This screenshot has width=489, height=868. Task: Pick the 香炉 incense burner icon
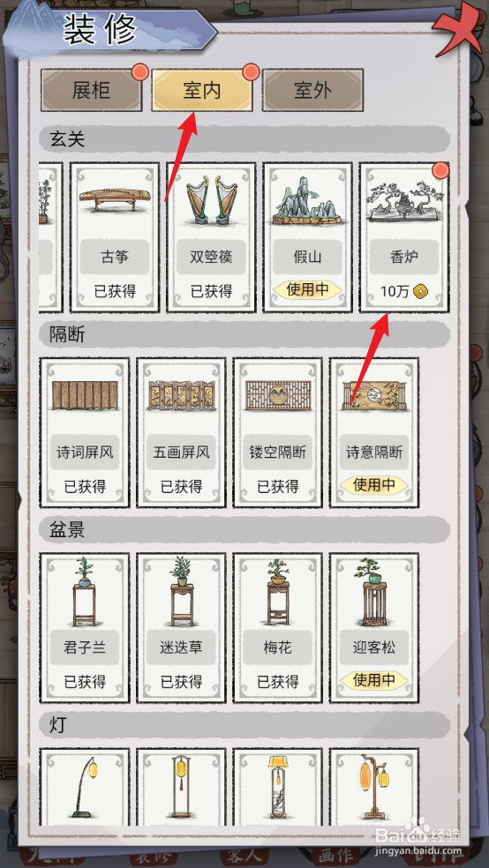pos(403,202)
